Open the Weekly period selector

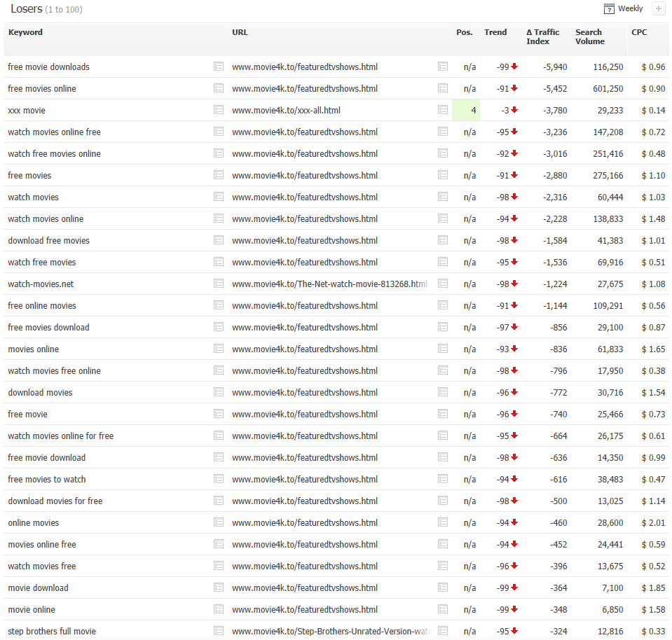tap(630, 8)
